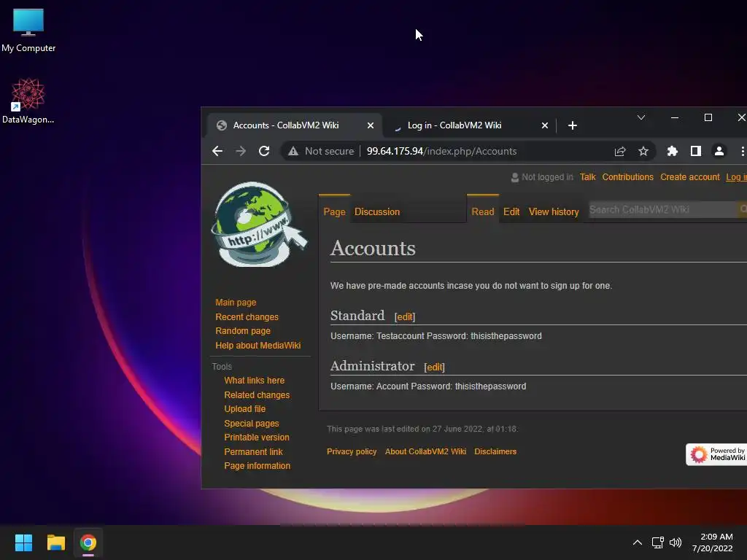Open the Chrome extensions puzzle icon
Viewport: 747px width, 560px height.
pos(672,152)
